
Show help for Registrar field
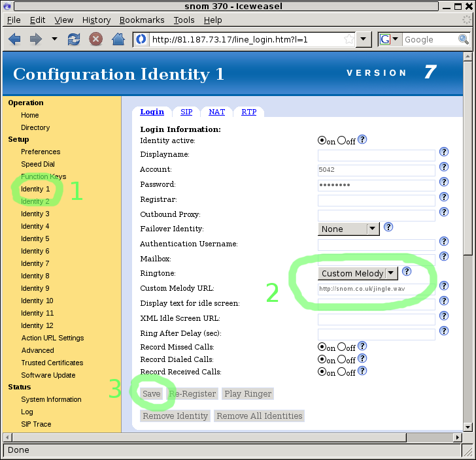click(444, 197)
